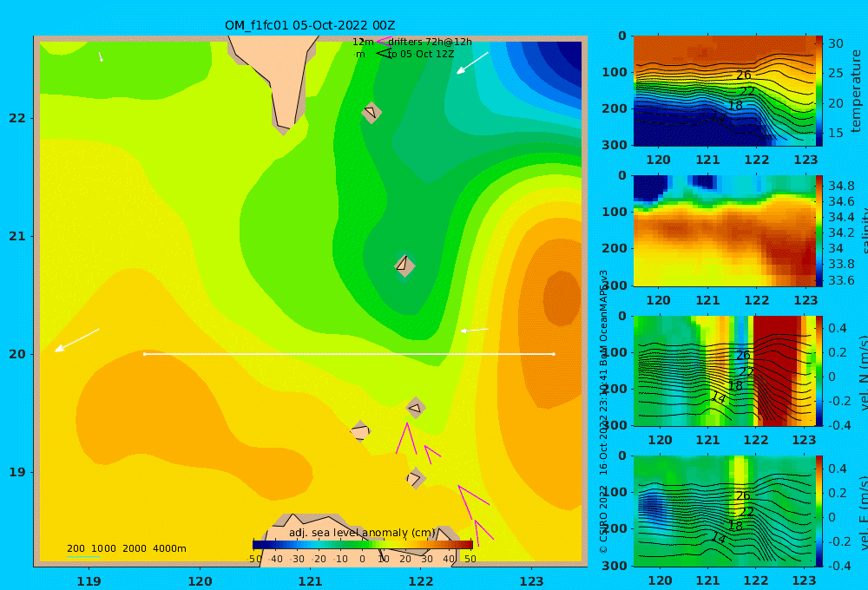Click the black drifter legend arrow
The height and width of the screenshot is (590, 868).
tap(384, 54)
